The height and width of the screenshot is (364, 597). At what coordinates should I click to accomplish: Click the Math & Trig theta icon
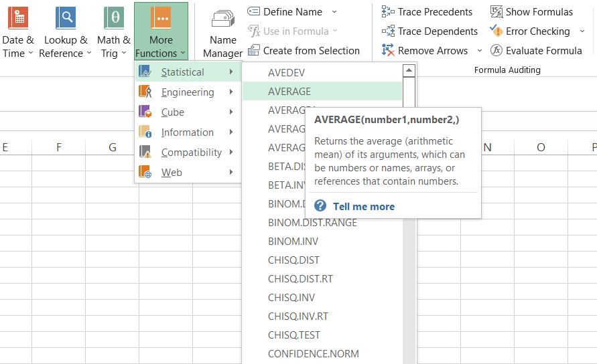(x=114, y=18)
